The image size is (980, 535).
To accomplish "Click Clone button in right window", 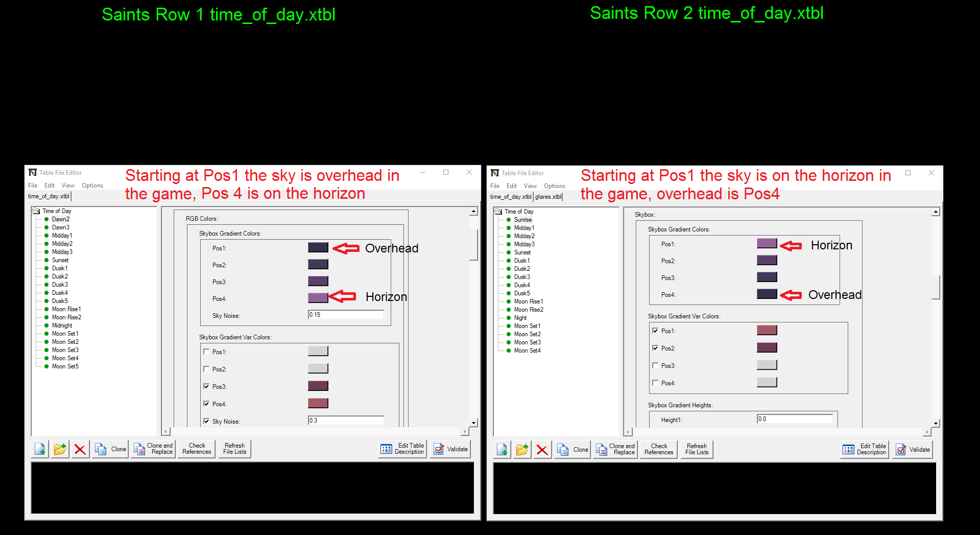I will 572,450.
